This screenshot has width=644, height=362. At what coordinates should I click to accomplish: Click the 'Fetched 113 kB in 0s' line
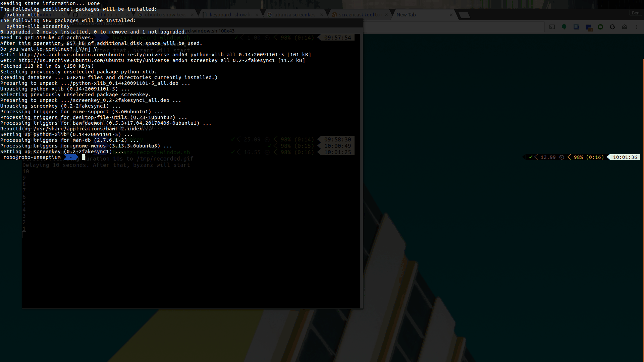click(47, 66)
